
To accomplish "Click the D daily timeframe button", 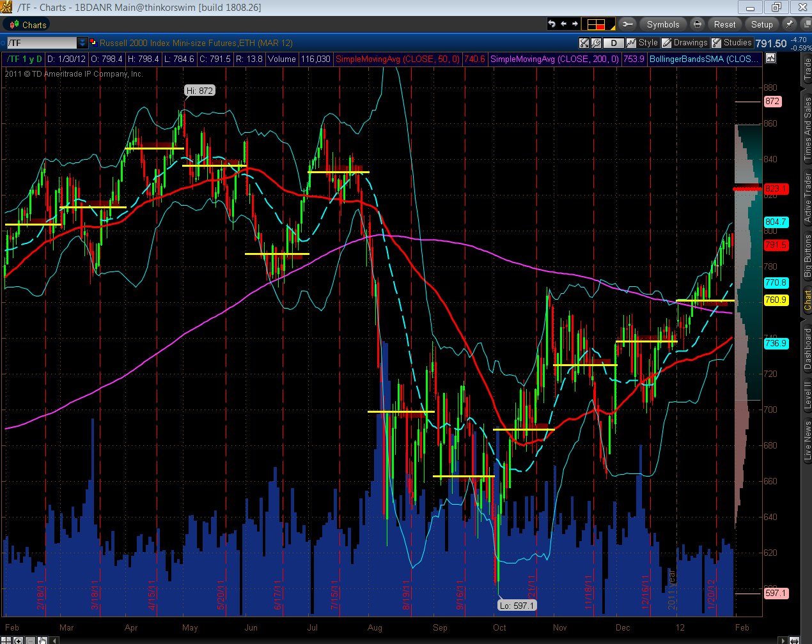I will pos(614,43).
